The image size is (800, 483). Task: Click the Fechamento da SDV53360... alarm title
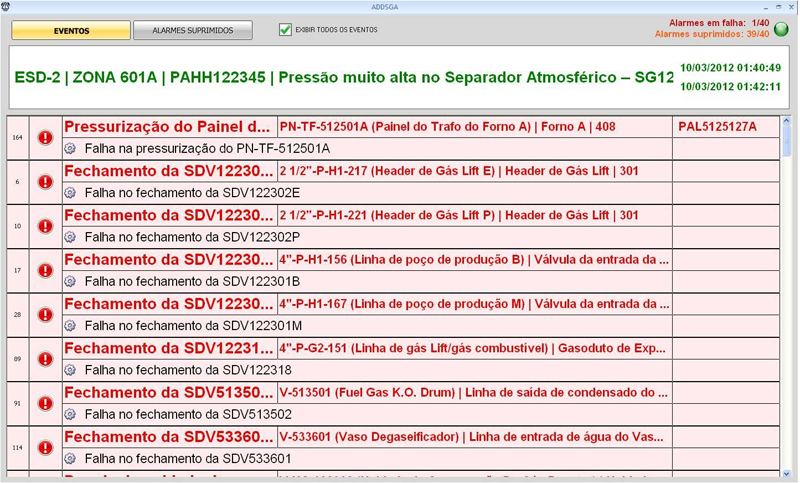(x=168, y=437)
